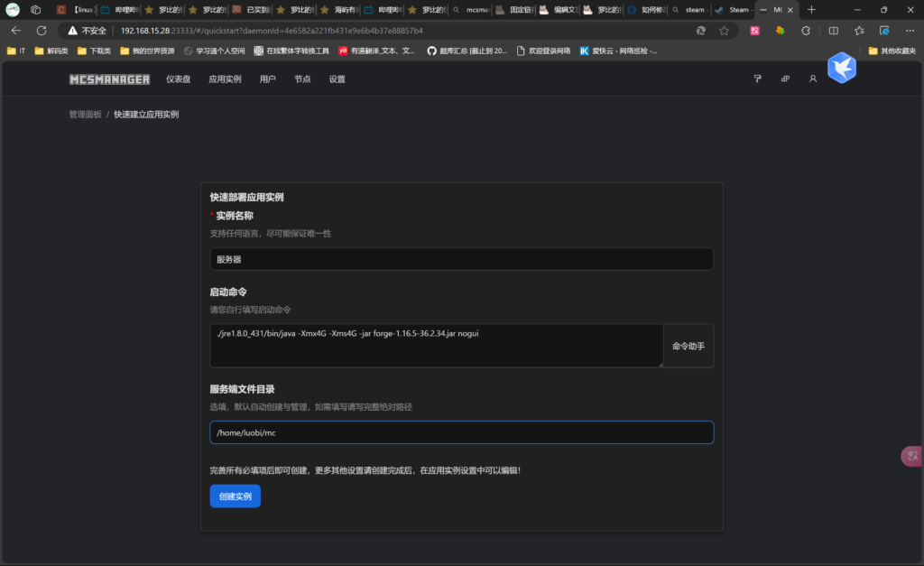This screenshot has width=924, height=566.
Task: Refresh the page
Action: (41, 30)
